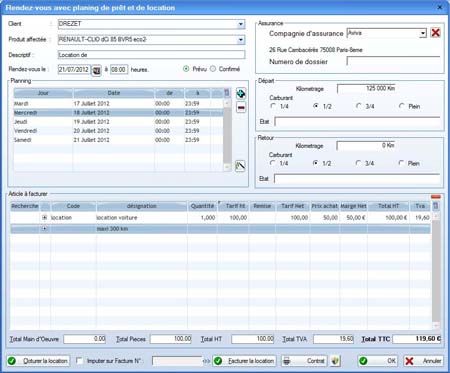Image resolution: width=450 pixels, height=373 pixels.
Task: Select the Confirmé radio button
Action: click(213, 69)
